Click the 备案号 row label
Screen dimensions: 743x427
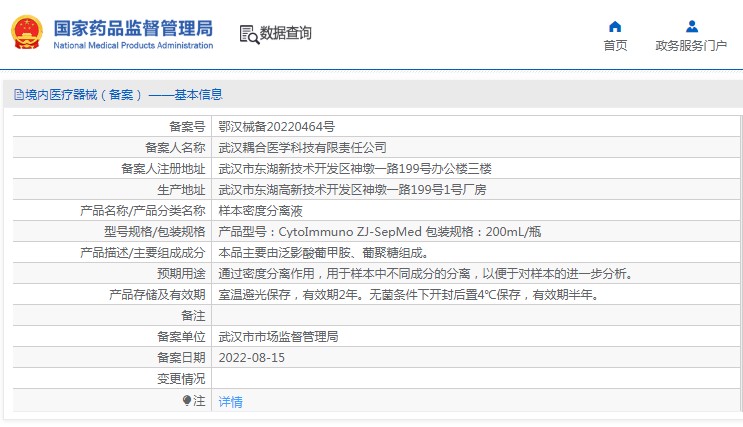pyautogui.click(x=187, y=127)
